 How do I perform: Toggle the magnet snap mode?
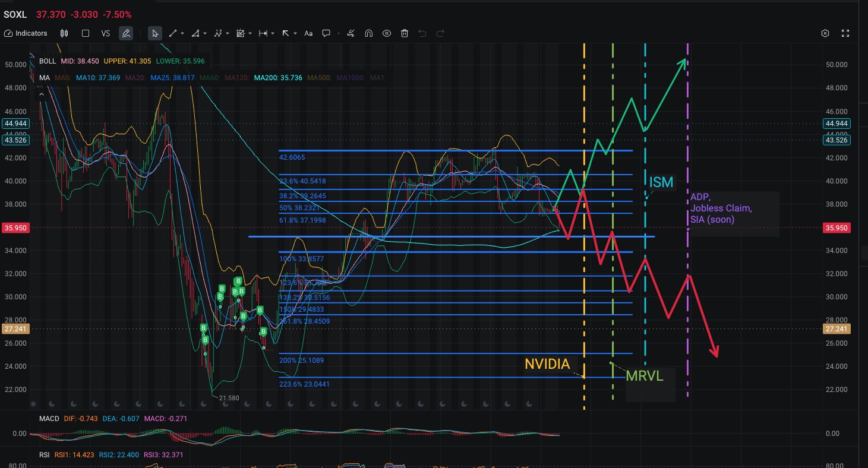(368, 33)
